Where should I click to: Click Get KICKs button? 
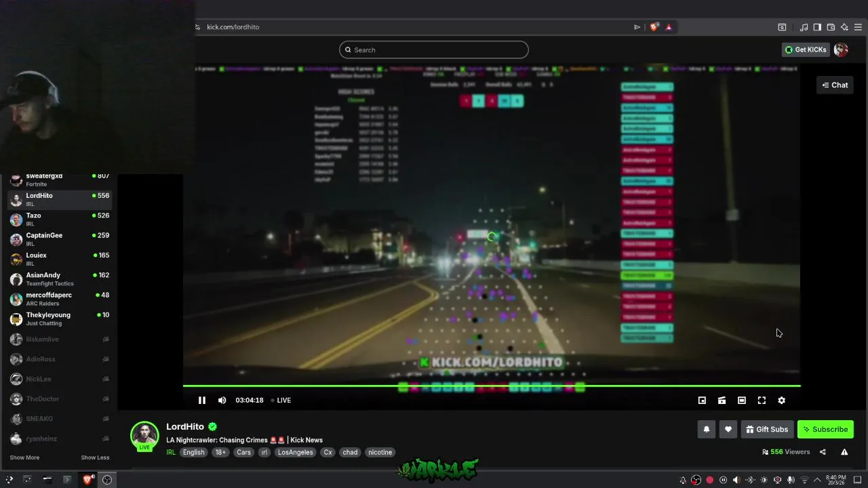(806, 49)
